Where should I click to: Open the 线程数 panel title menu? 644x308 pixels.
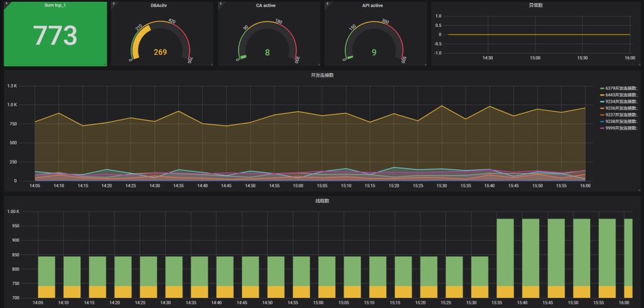323,201
